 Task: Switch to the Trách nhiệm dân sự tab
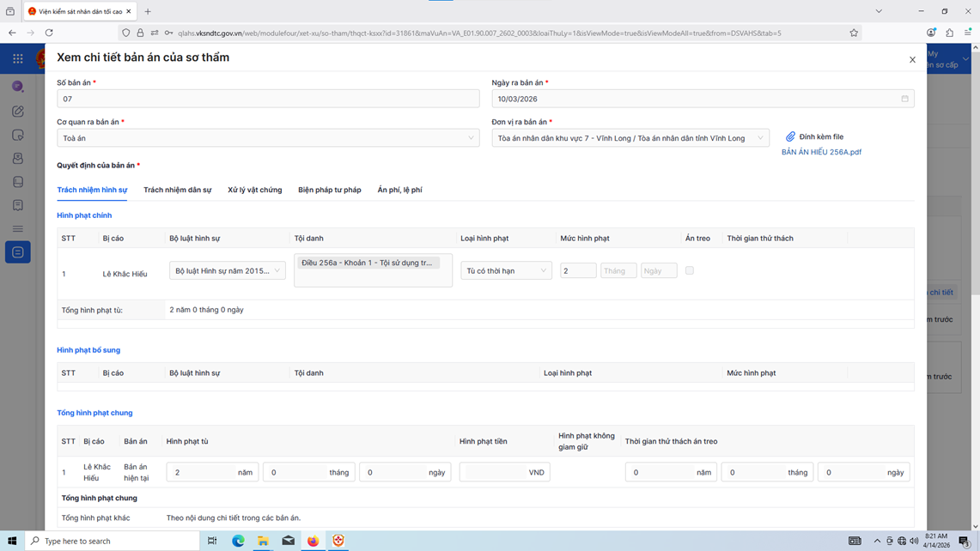point(177,190)
